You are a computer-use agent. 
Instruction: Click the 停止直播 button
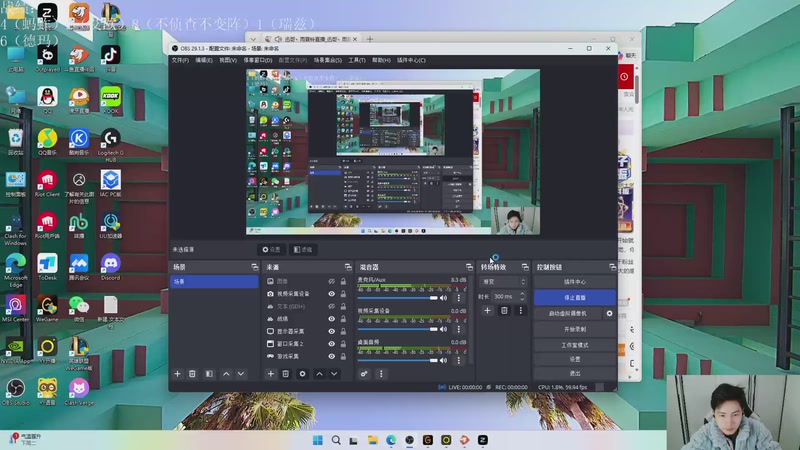point(575,297)
